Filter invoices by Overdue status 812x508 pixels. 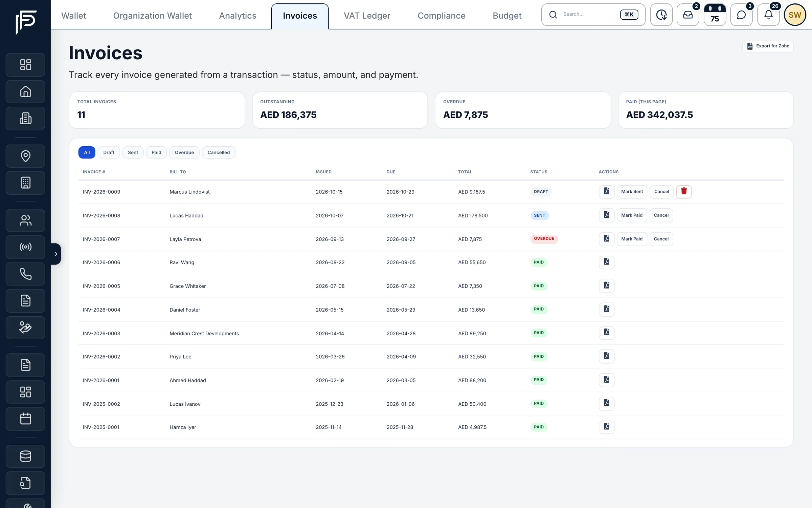[x=184, y=152]
